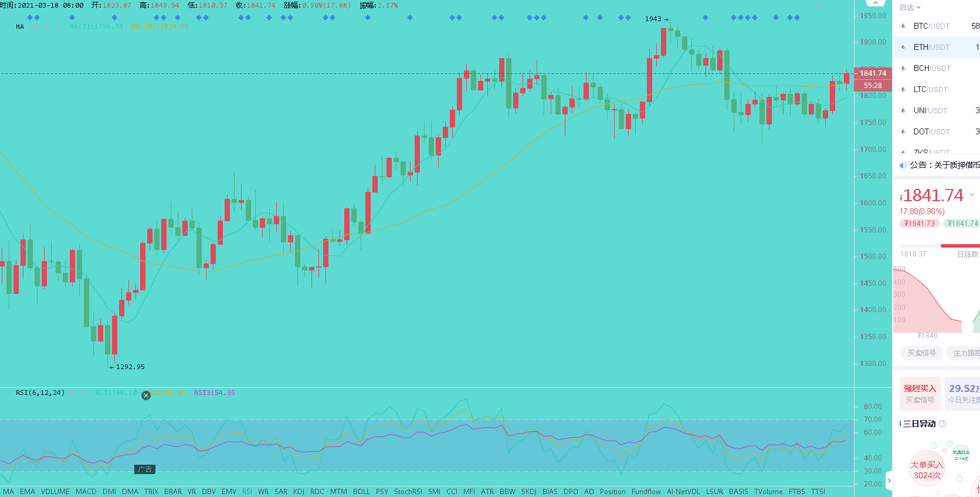Screen dimensions: 980x497
Task: Click the RSI3:54.35 legend value
Action: pyautogui.click(x=215, y=393)
